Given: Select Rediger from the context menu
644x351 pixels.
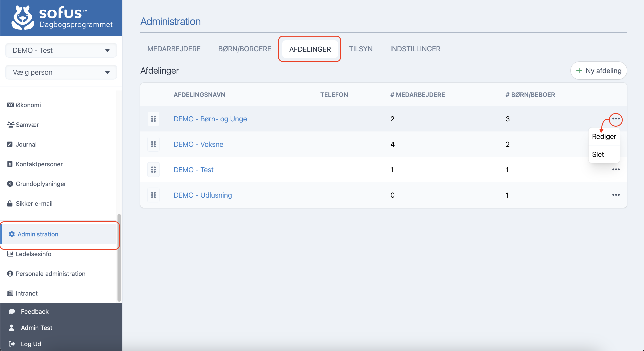Looking at the screenshot, I should 604,136.
